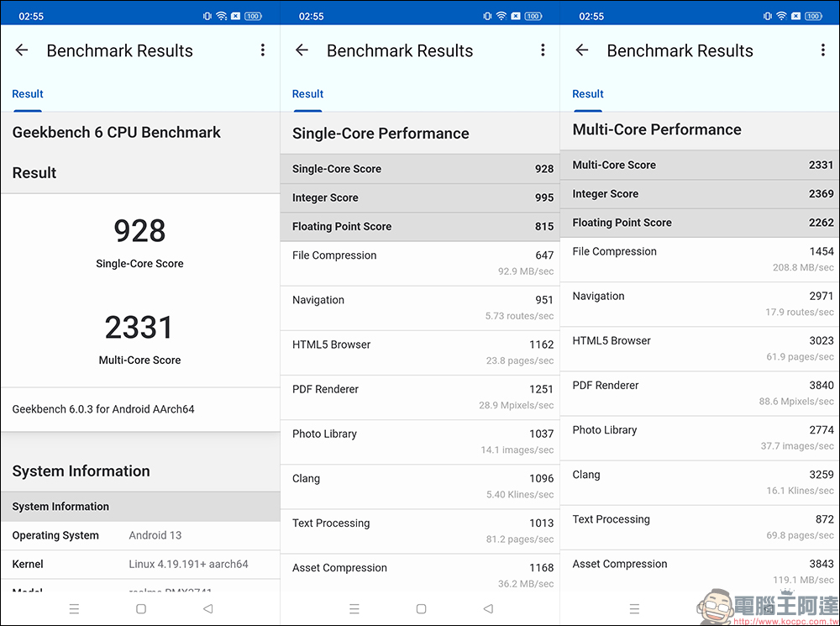Tap recent apps nav icon in middle screen

[354, 609]
